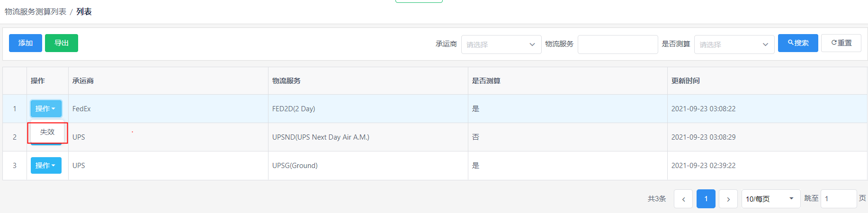Click the FED2D(2 Day) service cell
Screen dimensions: 868x213
click(x=368, y=109)
